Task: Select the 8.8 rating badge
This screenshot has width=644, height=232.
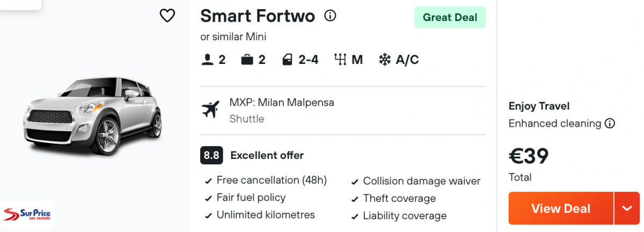Action: pos(211,156)
